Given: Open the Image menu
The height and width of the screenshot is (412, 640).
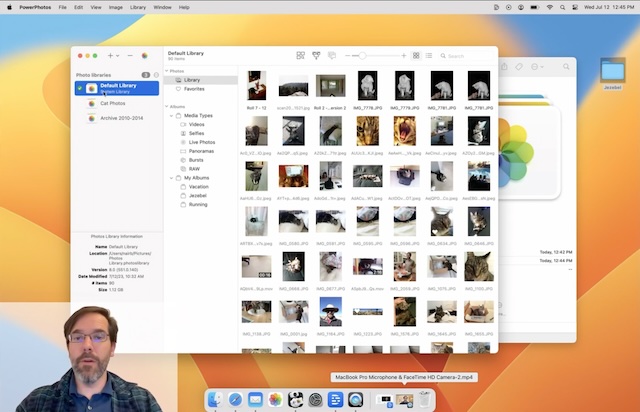Looking at the screenshot, I should point(116,7).
